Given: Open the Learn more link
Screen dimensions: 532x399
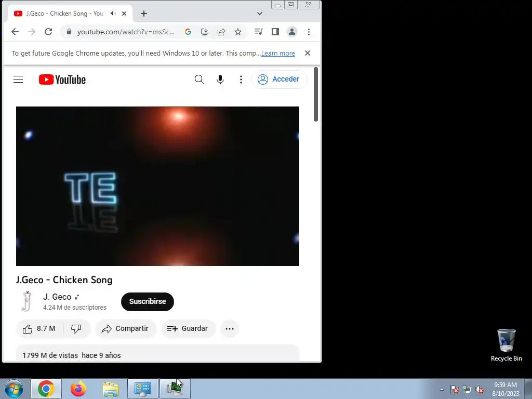Looking at the screenshot, I should pos(278,54).
